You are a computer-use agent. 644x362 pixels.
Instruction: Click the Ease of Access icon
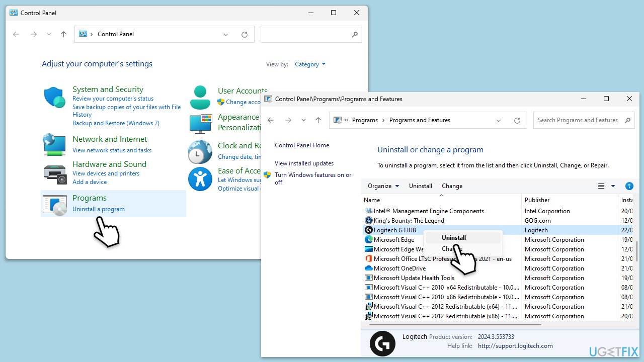(x=200, y=179)
